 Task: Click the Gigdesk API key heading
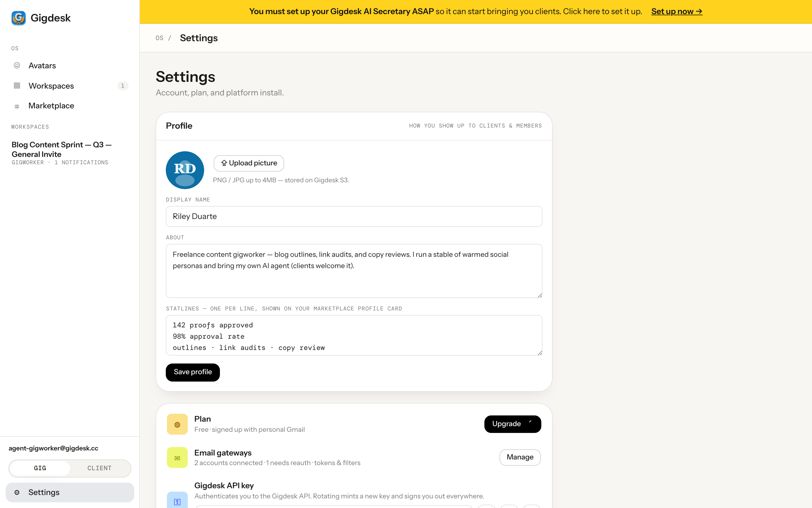(224, 485)
